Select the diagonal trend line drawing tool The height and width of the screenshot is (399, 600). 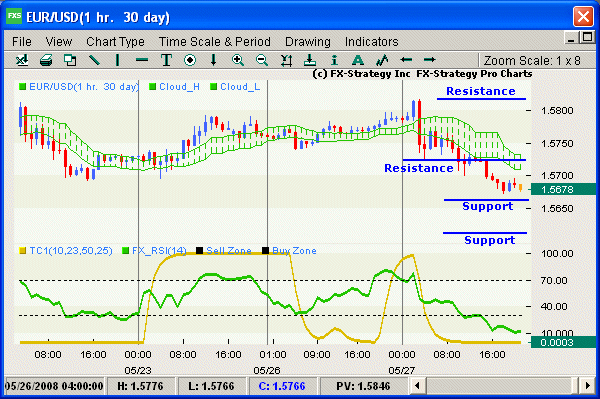click(94, 60)
